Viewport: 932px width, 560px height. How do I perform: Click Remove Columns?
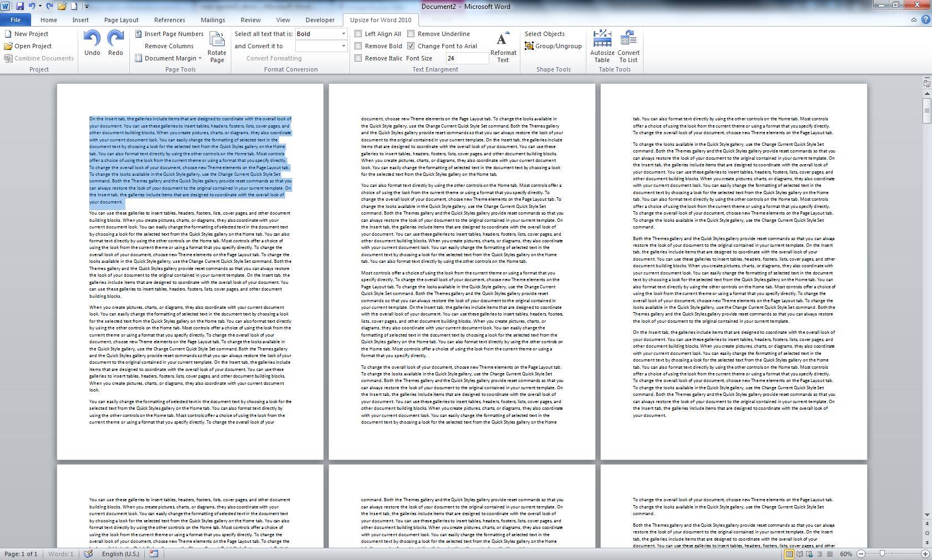(x=169, y=46)
